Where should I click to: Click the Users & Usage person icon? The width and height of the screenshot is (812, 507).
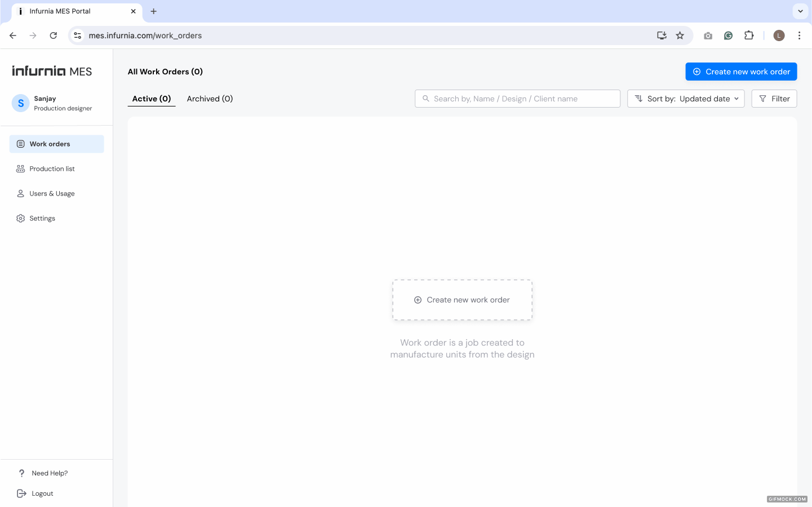[x=21, y=193]
